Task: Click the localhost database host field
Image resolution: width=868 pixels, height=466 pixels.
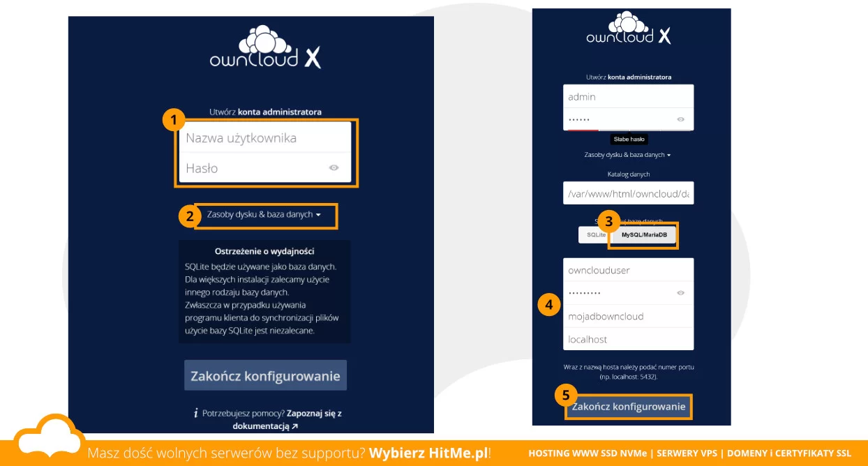Action: click(x=629, y=339)
